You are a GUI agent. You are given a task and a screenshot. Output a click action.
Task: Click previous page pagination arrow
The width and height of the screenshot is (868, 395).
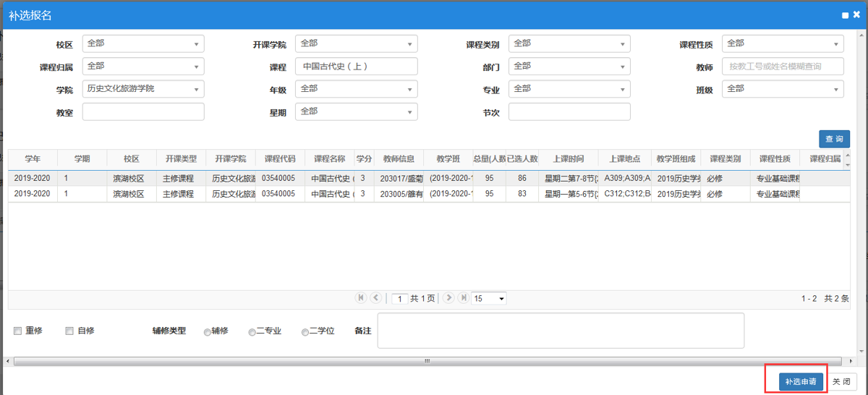(x=375, y=298)
